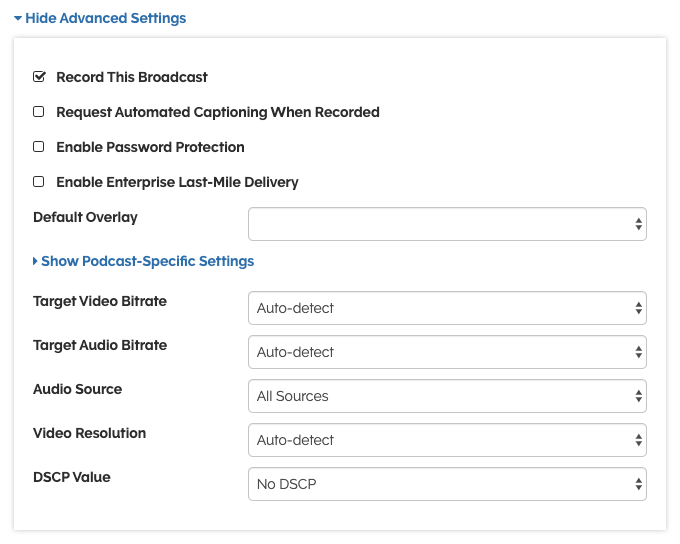The height and width of the screenshot is (544, 680).
Task: Click the up-down arrows on Video Resolution selector
Action: (638, 441)
